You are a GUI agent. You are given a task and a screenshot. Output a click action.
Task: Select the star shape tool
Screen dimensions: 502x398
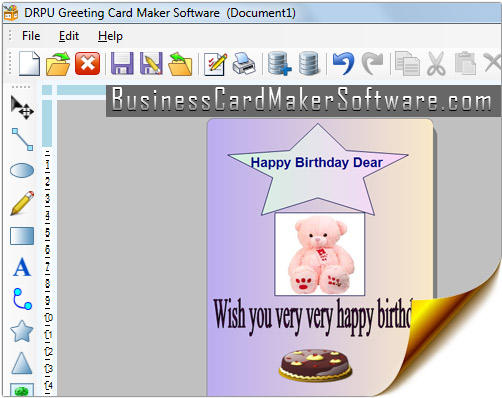22,331
